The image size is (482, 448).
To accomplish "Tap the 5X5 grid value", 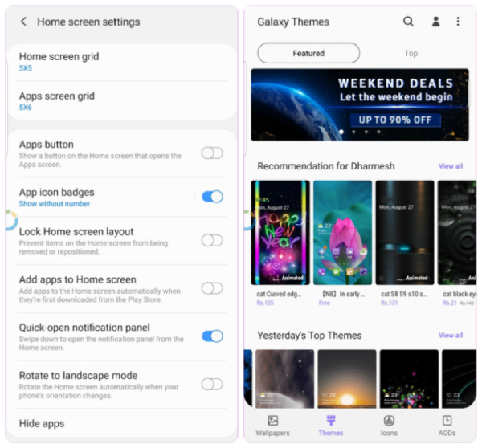I will click(x=26, y=68).
